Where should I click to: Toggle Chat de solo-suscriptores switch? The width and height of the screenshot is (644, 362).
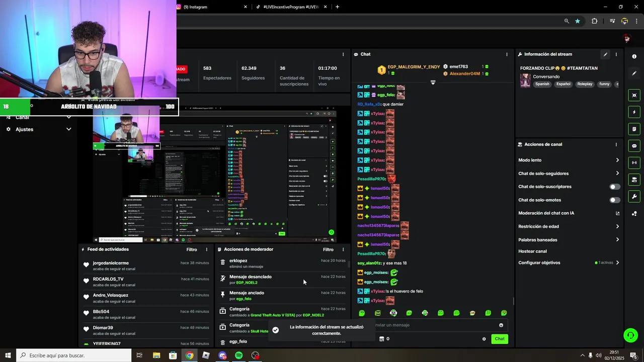pyautogui.click(x=615, y=187)
